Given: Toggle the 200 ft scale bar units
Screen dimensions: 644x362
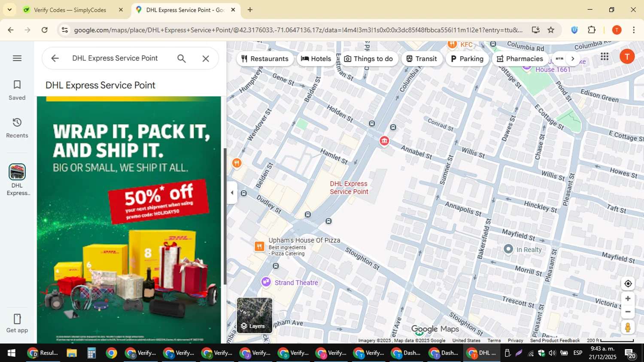Looking at the screenshot, I should [x=610, y=341].
